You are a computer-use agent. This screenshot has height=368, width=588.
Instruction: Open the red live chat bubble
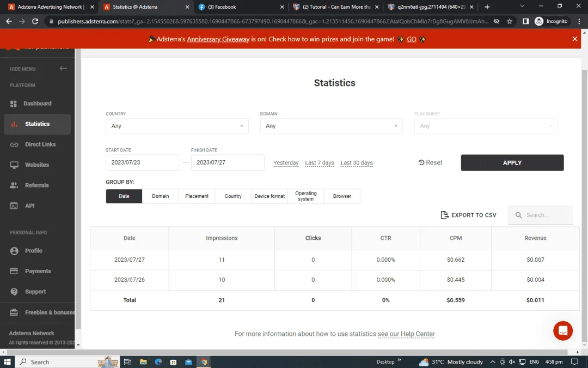563,331
